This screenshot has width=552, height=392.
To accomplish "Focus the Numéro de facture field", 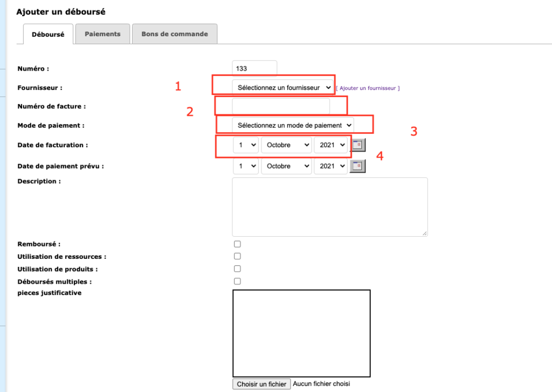I will [281, 106].
